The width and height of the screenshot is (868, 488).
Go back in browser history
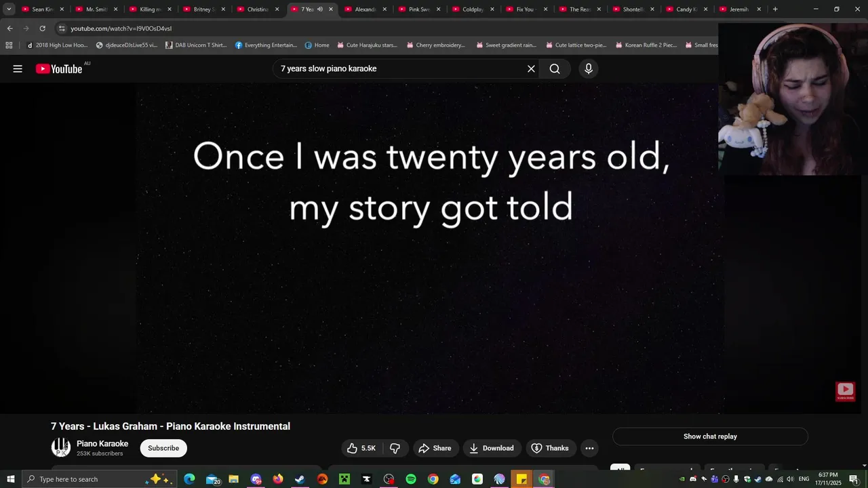pyautogui.click(x=9, y=28)
